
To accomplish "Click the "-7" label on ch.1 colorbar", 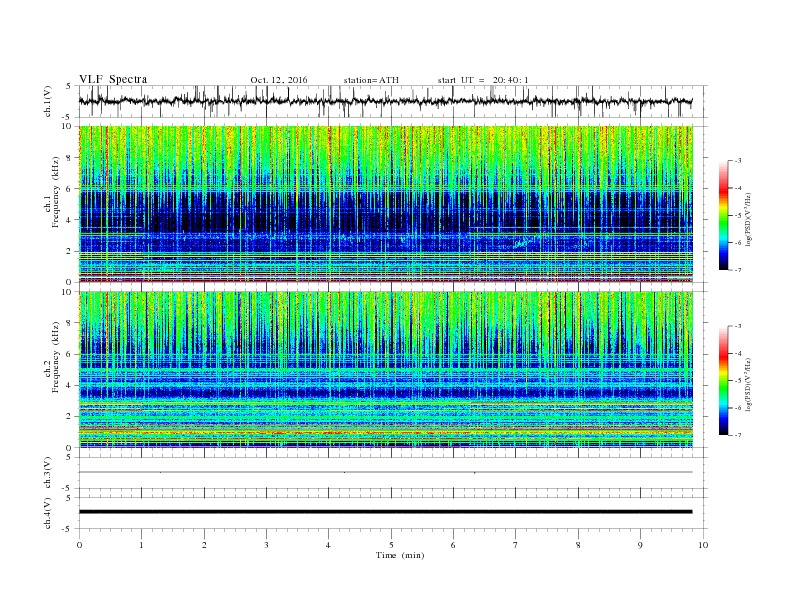I will click(x=738, y=270).
